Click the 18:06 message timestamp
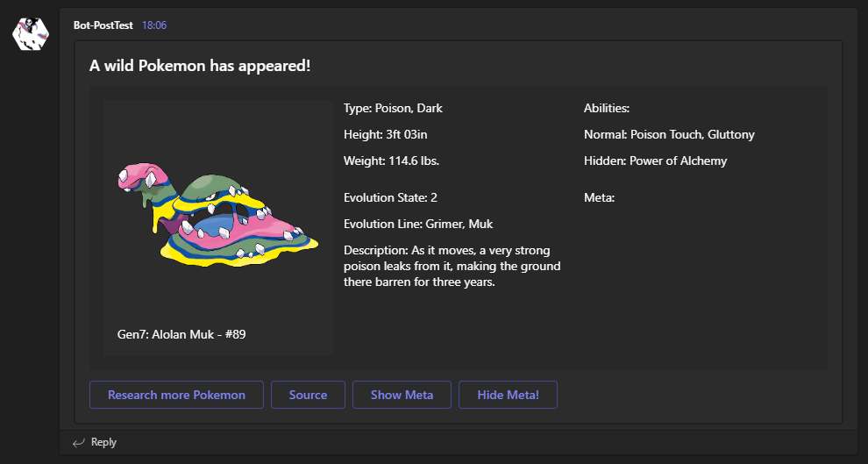This screenshot has width=868, height=464. (x=154, y=25)
